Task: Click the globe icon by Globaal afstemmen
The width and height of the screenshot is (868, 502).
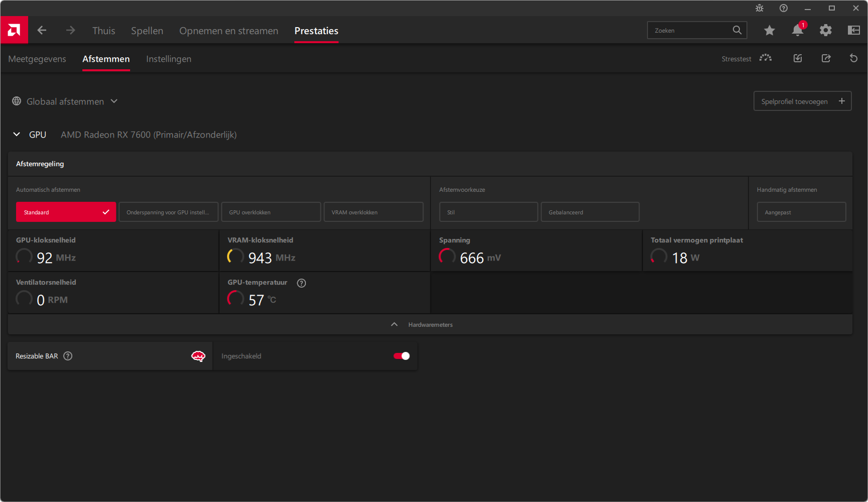Action: [17, 101]
